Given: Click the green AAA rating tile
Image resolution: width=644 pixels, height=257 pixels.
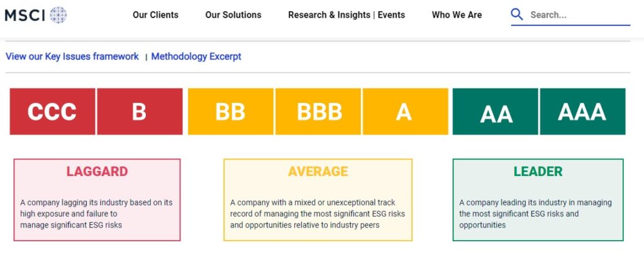Looking at the screenshot, I should 583,111.
